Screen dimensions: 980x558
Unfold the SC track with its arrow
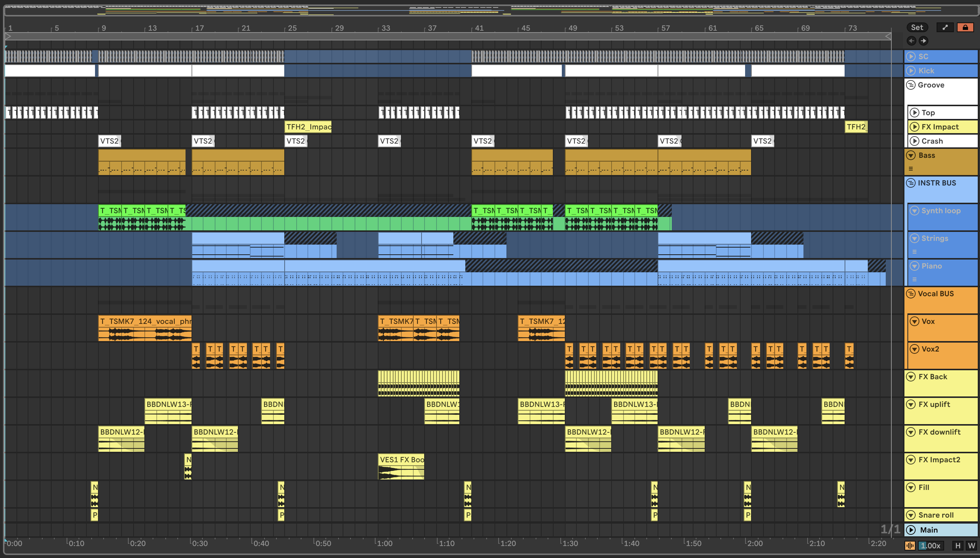911,56
